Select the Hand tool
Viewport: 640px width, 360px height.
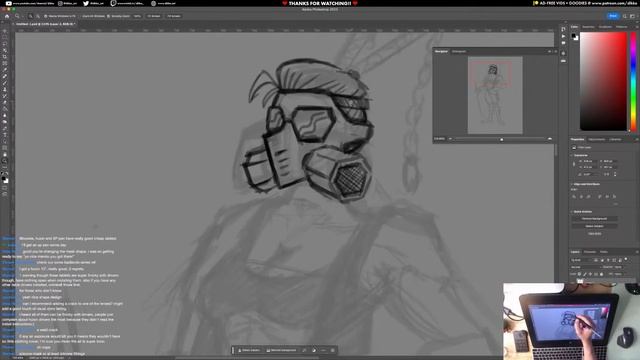pyautogui.click(x=5, y=155)
